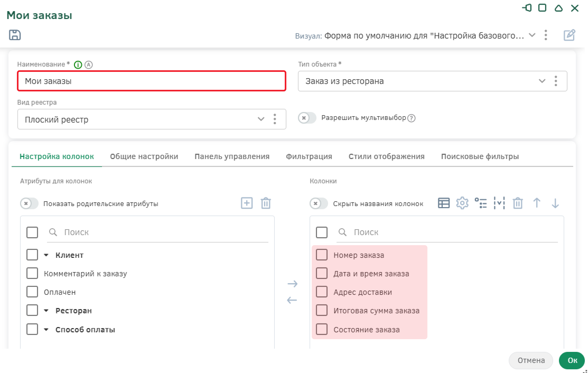
Task: Enable the multi-select toggle
Action: pyautogui.click(x=307, y=118)
